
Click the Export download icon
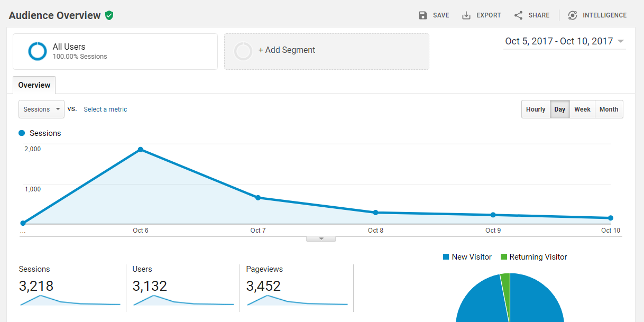pyautogui.click(x=466, y=15)
